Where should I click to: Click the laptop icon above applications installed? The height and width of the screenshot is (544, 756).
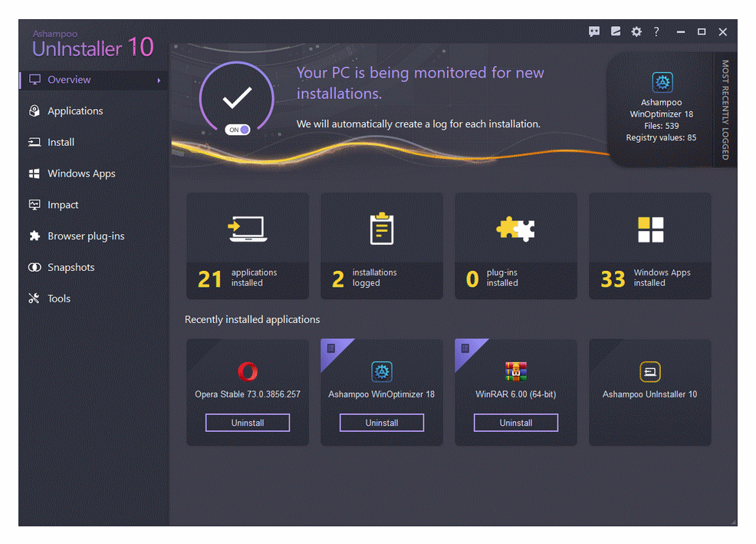(248, 229)
